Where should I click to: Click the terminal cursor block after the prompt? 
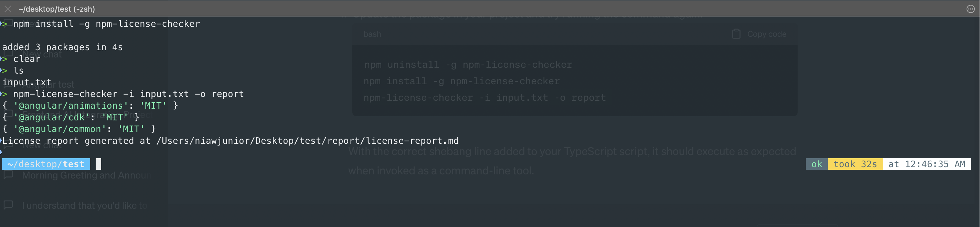point(98,164)
